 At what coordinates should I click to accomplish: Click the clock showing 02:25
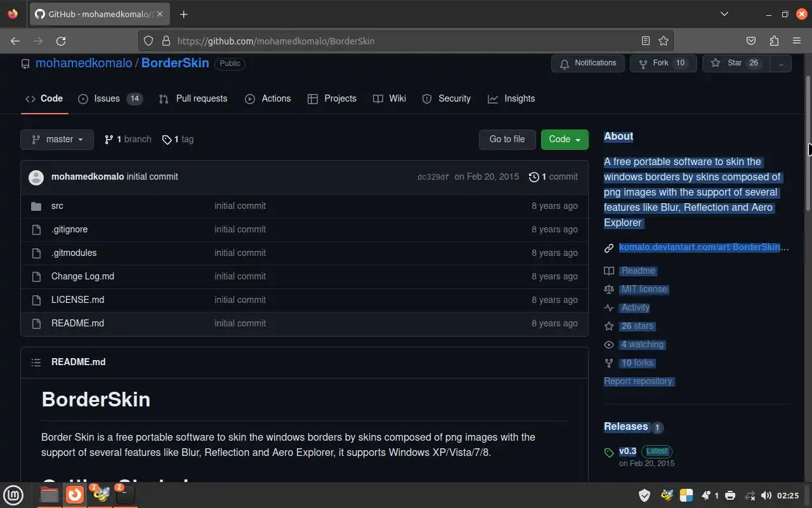[x=788, y=495]
